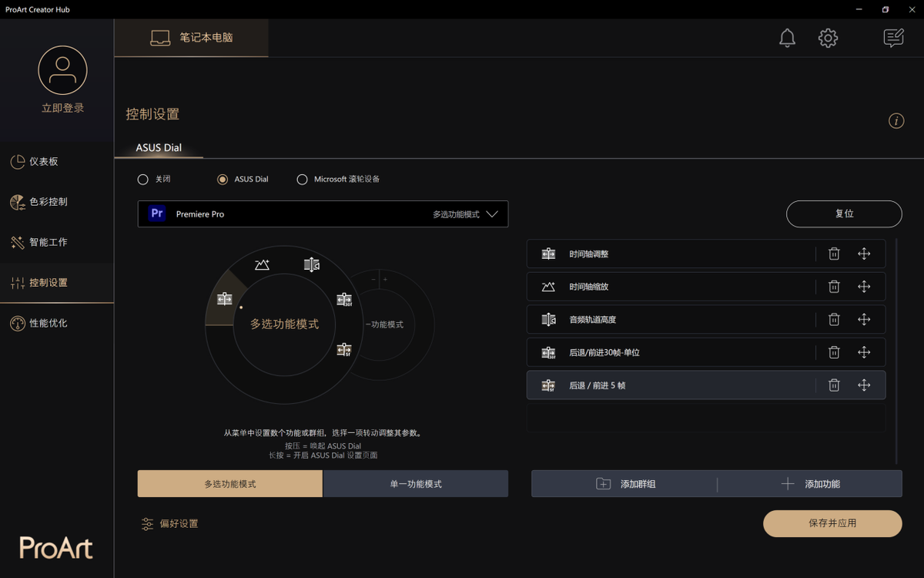Click move handle for 时间轴缩放 row
Screen dimensions: 924x578
click(x=864, y=287)
